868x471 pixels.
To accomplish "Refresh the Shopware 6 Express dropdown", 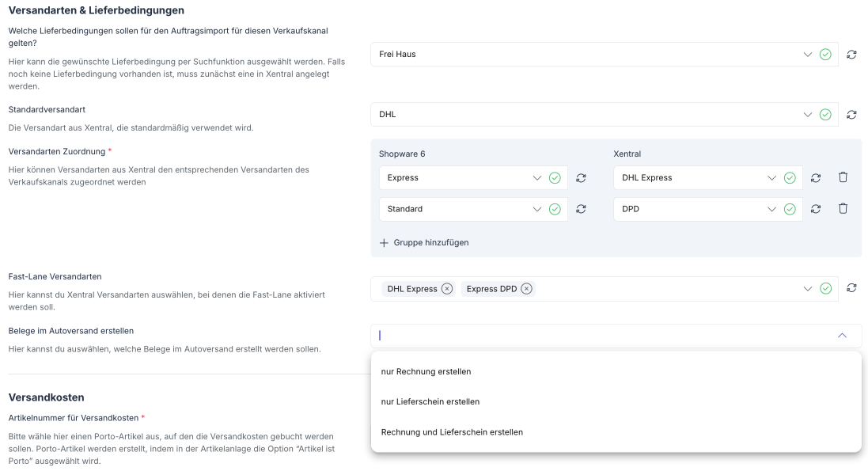I will tap(581, 178).
